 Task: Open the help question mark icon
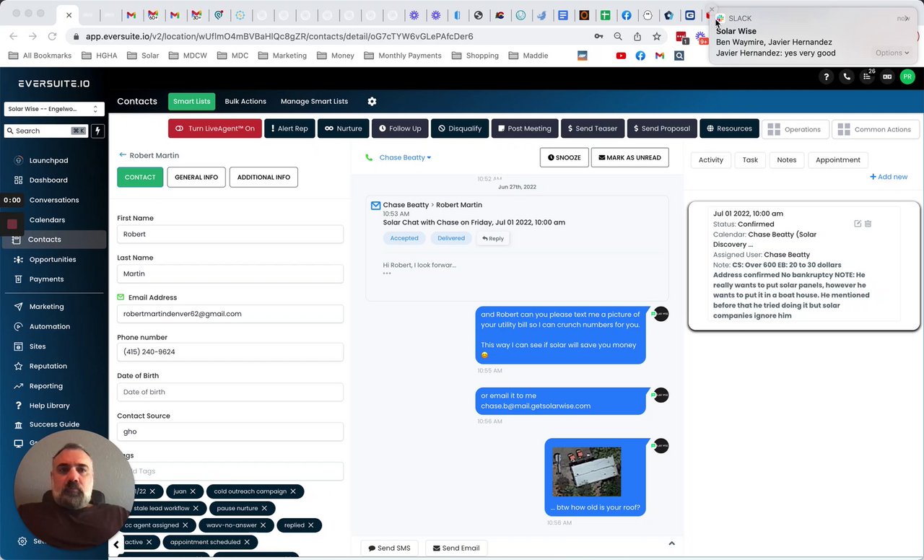coord(827,76)
